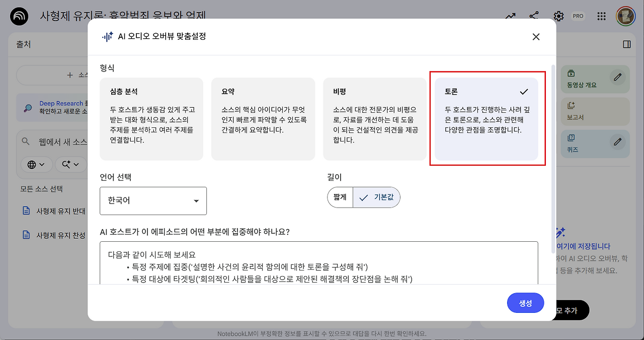Open the settings gear icon
The image size is (644, 340).
558,16
